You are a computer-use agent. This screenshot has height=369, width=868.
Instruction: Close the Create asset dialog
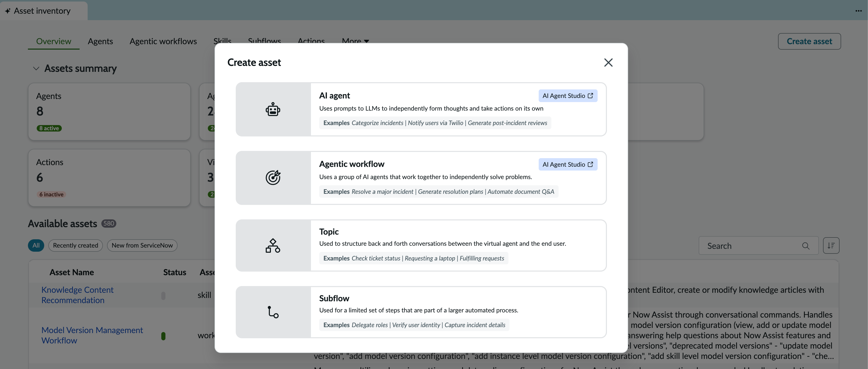[x=608, y=62]
